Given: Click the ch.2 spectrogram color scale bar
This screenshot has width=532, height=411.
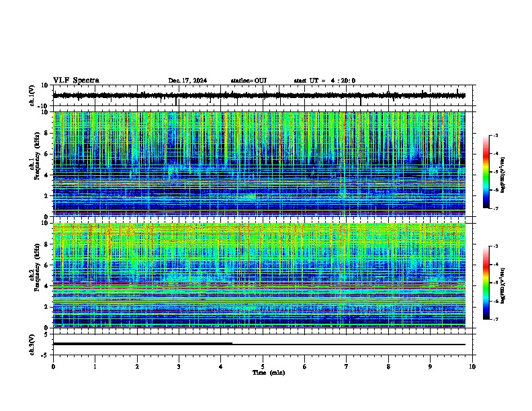Looking at the screenshot, I should click(x=486, y=283).
